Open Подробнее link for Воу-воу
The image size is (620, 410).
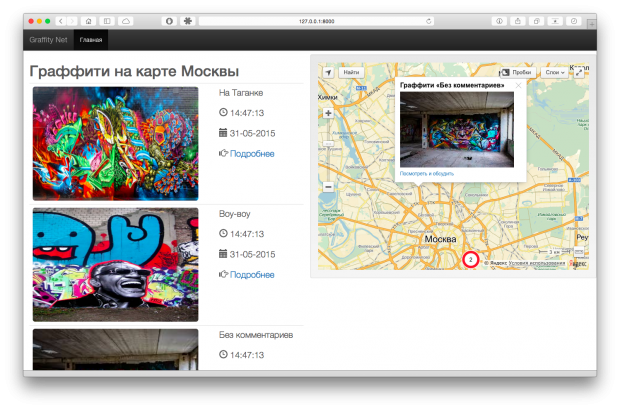point(251,275)
